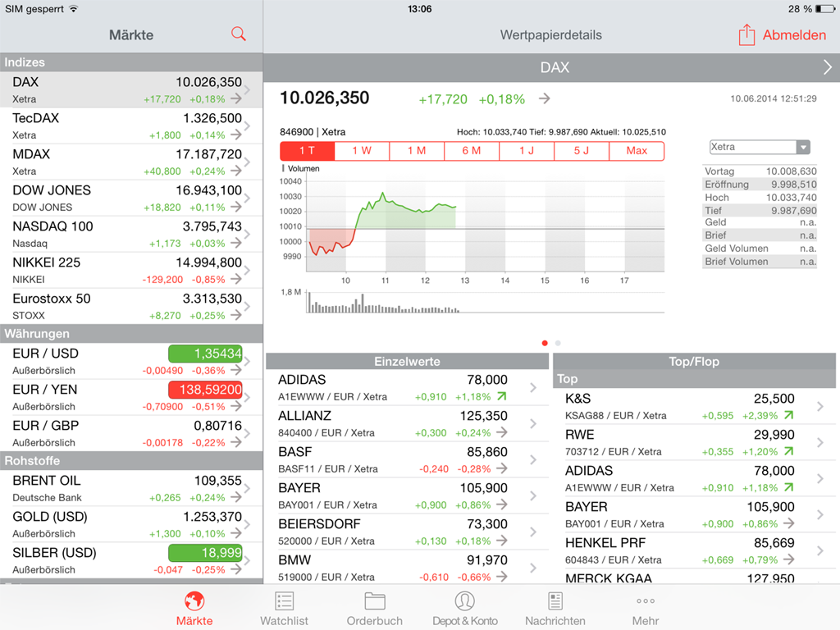Tap the Eröffnung value 9.998,510
Image resolution: width=840 pixels, height=630 pixels.
tap(794, 185)
